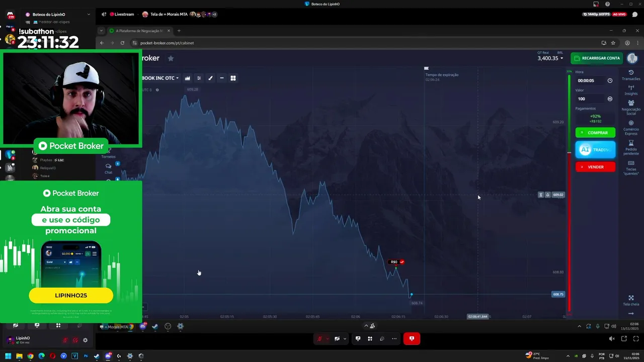Image resolution: width=644 pixels, height=362 pixels.
Task: Click the red disconnect call button
Action: pos(412,339)
